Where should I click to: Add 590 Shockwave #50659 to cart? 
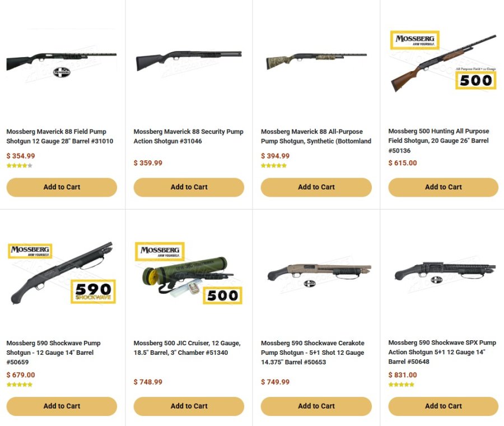click(62, 406)
